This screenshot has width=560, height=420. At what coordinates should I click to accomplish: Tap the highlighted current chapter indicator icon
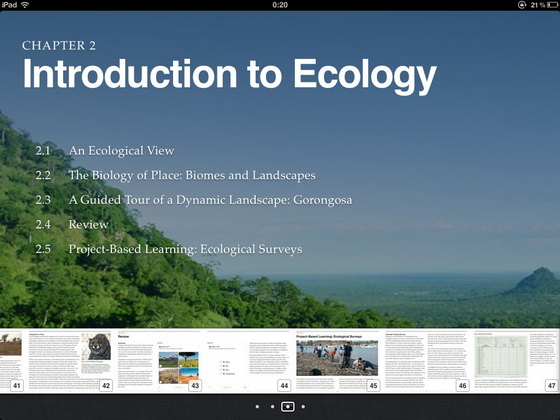click(x=288, y=407)
